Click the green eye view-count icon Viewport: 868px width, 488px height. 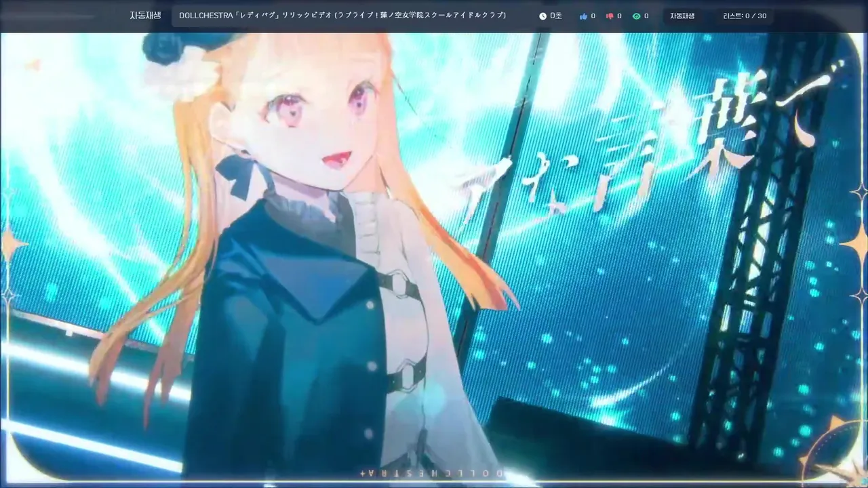pyautogui.click(x=636, y=16)
